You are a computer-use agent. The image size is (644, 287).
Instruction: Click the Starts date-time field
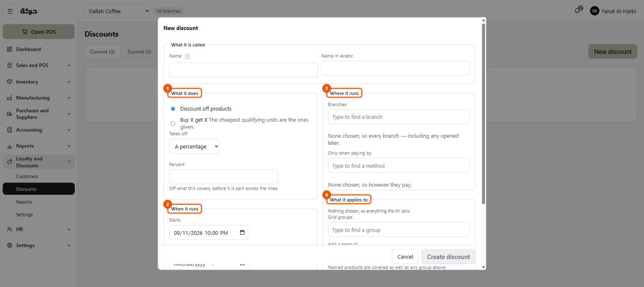209,233
